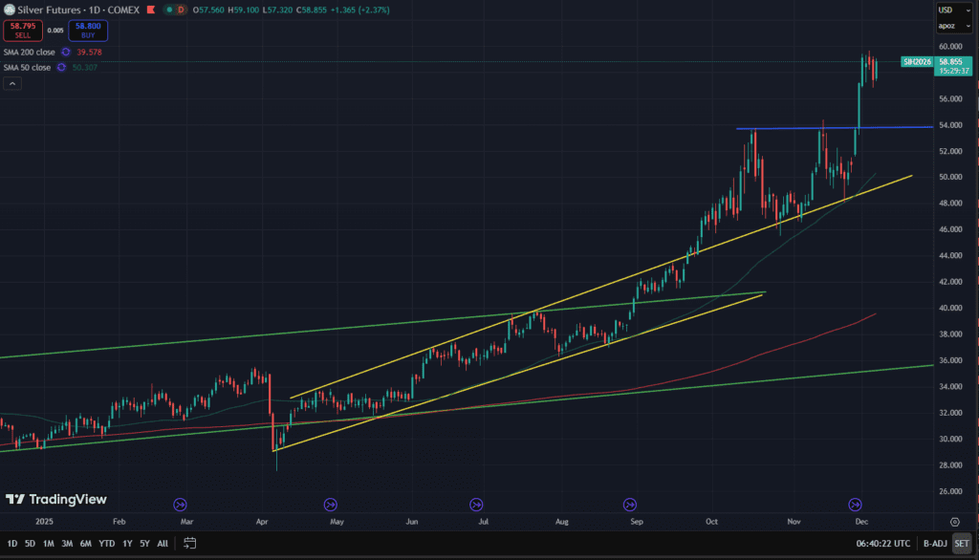The image size is (979, 560).
Task: Click the TradingView logo
Action: (56, 499)
